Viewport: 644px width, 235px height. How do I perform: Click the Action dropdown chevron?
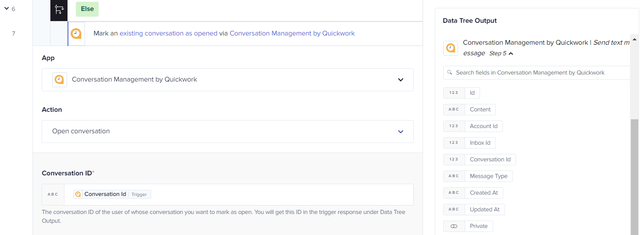point(400,132)
